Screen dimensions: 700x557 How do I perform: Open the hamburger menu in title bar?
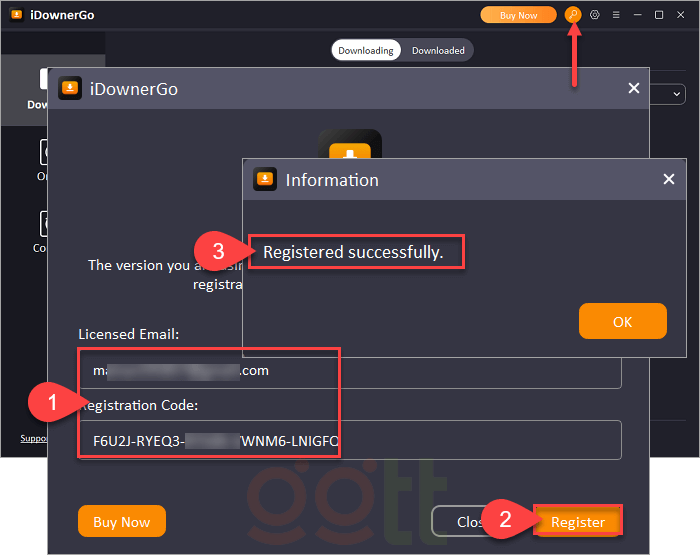pos(616,15)
